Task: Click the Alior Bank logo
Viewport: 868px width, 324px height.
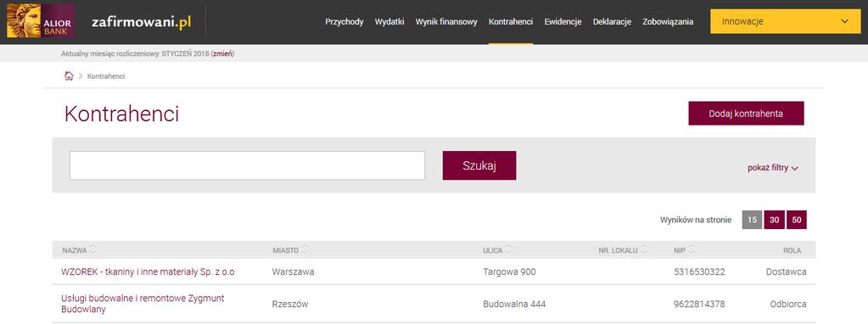Action: [40, 21]
